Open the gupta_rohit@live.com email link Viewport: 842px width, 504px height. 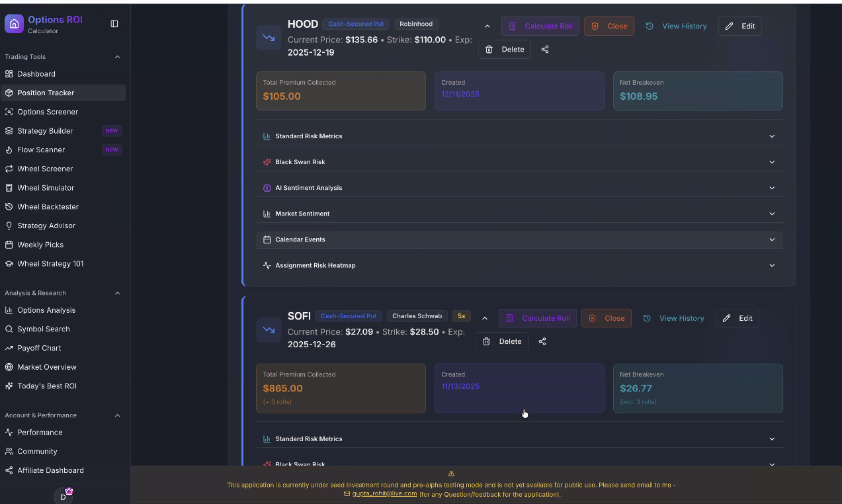click(x=385, y=493)
